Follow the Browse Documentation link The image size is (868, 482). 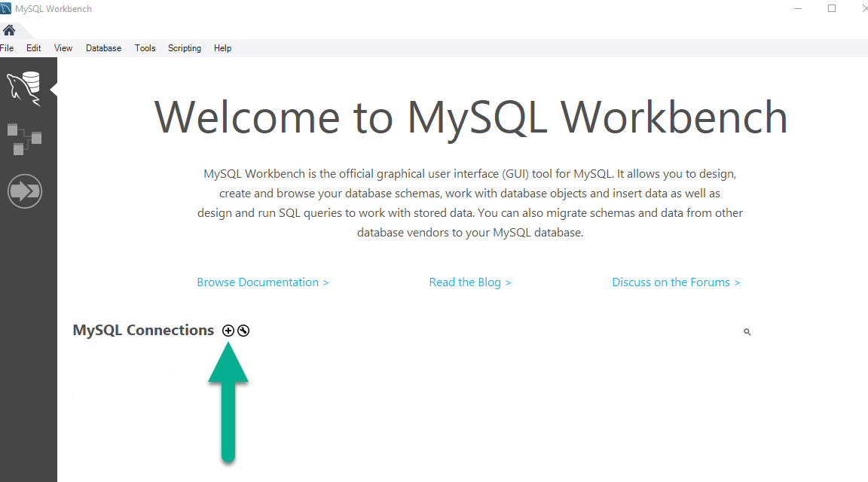coord(262,282)
